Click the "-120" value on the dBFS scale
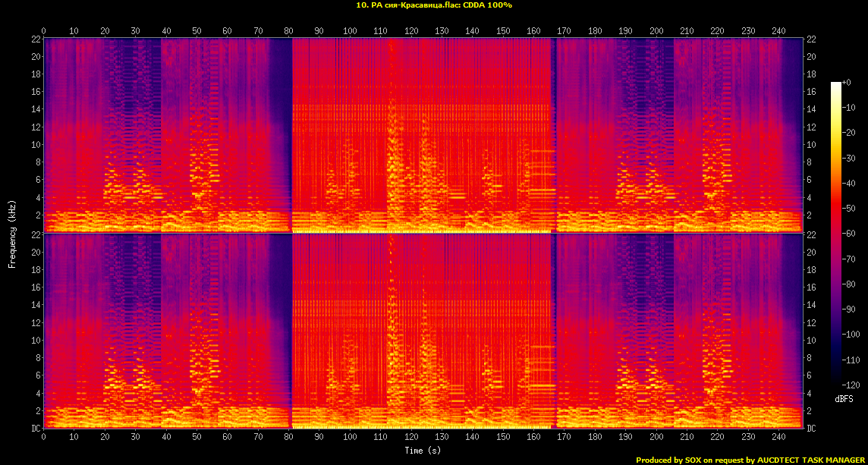Image resolution: width=868 pixels, height=465 pixels. coord(851,384)
